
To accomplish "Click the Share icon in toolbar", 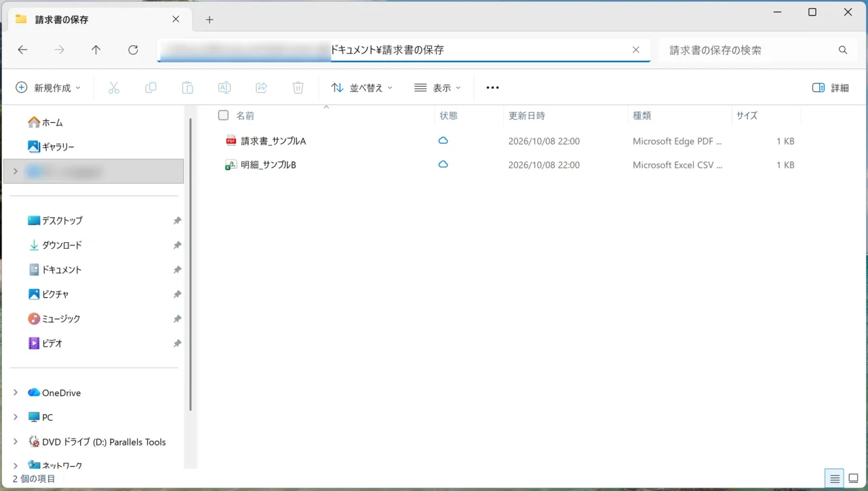I will (261, 87).
